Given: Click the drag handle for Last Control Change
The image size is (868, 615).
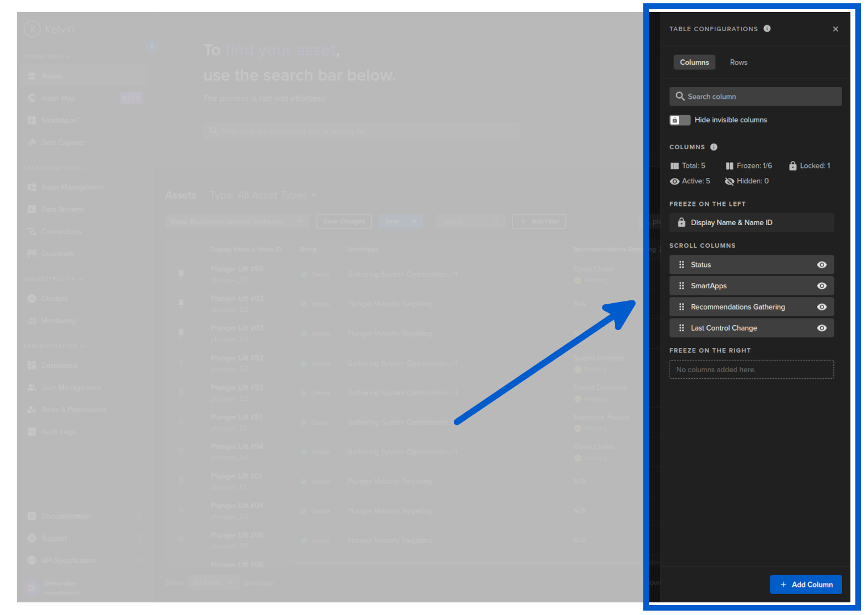Looking at the screenshot, I should click(681, 328).
